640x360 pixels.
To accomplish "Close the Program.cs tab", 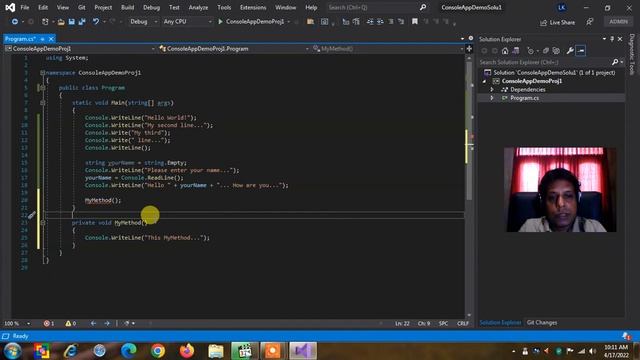I will [x=51, y=39].
